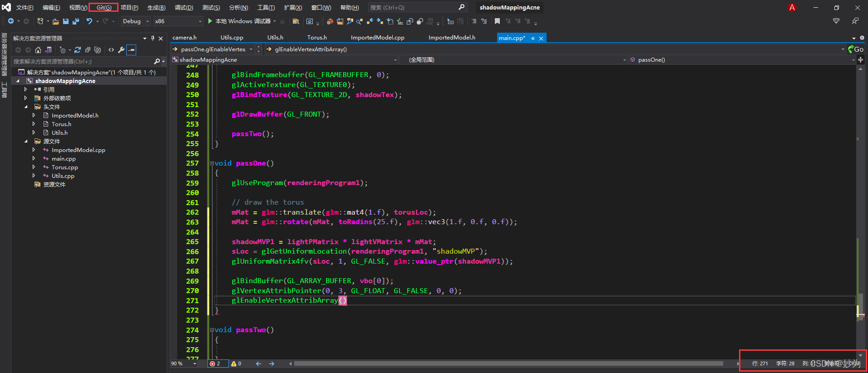Click the horizontal scrollbar of the editor
Image resolution: width=868 pixels, height=373 pixels.
(x=508, y=363)
